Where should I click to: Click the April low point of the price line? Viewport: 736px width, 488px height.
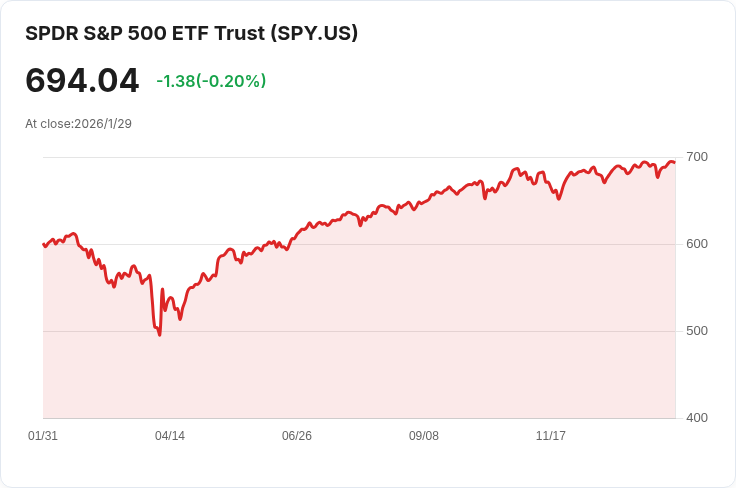coord(159,334)
